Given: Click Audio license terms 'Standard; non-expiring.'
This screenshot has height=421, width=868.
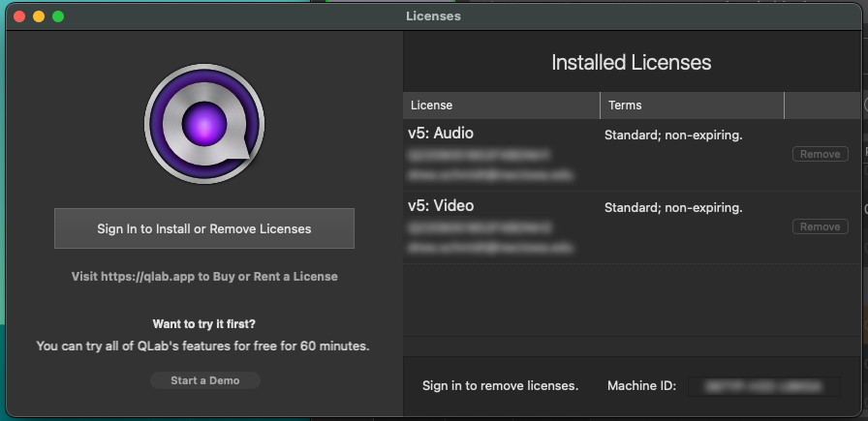Looking at the screenshot, I should 673,135.
